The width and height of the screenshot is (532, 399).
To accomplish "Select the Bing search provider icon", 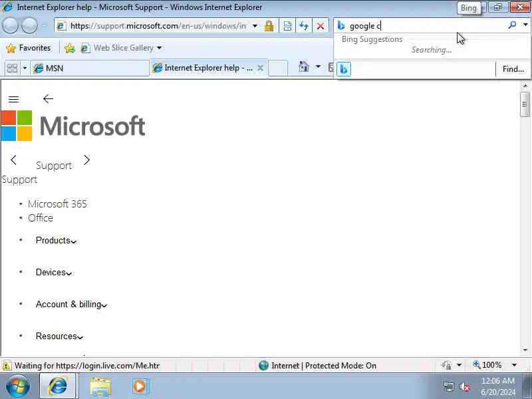I will pyautogui.click(x=344, y=69).
